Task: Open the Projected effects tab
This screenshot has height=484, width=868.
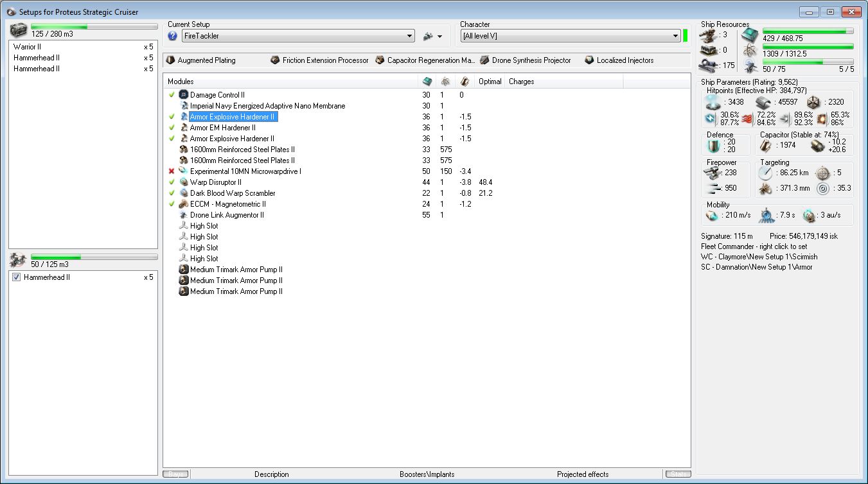Action: (x=583, y=474)
